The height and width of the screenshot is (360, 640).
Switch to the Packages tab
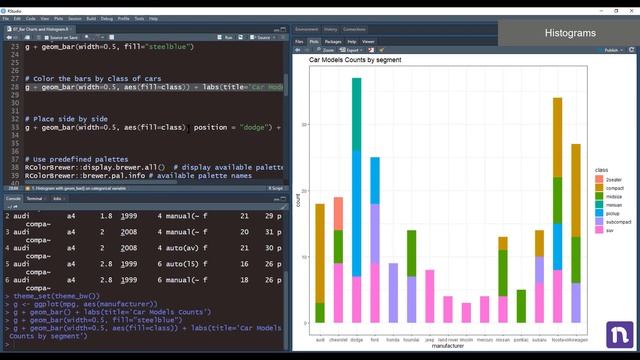333,42
